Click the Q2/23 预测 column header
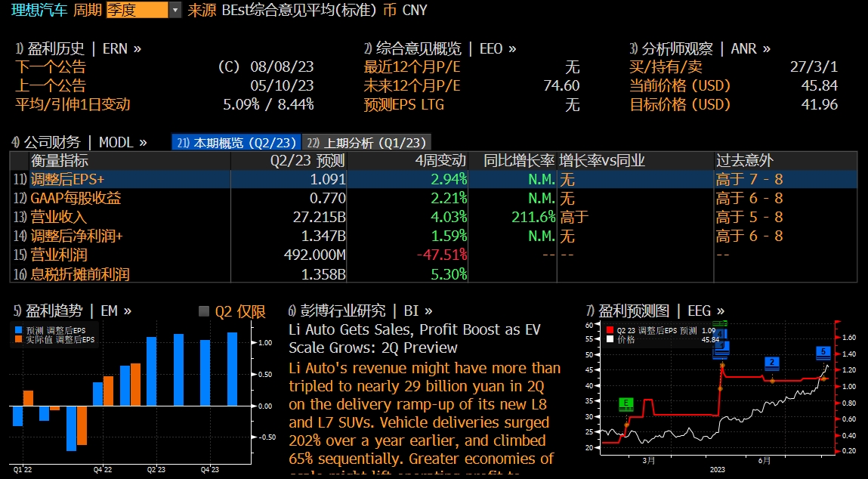 tap(307, 161)
